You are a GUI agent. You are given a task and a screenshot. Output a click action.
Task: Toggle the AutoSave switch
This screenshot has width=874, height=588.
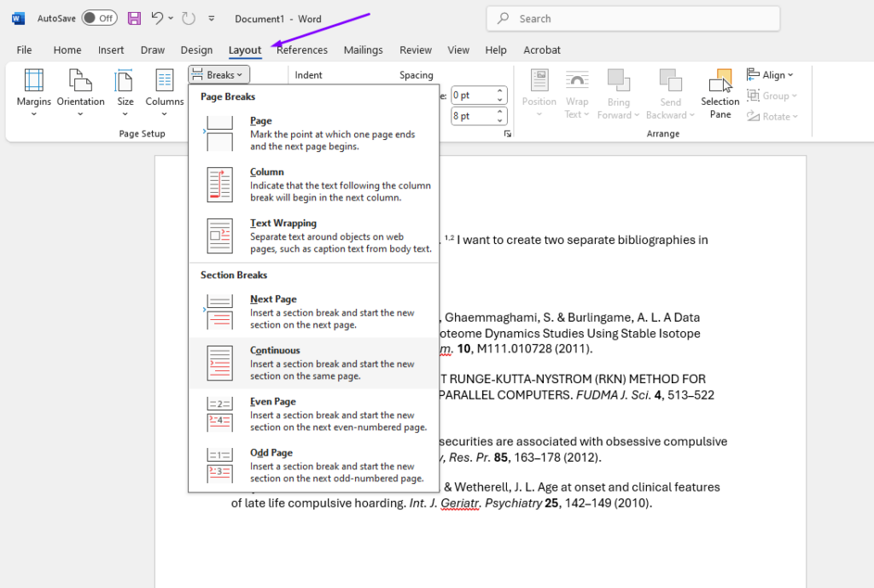[99, 18]
